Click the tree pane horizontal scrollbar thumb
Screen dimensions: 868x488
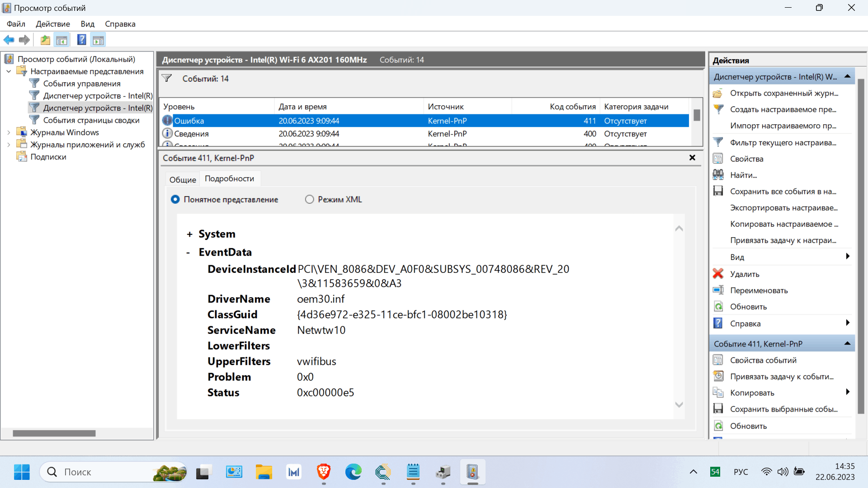[x=54, y=433]
